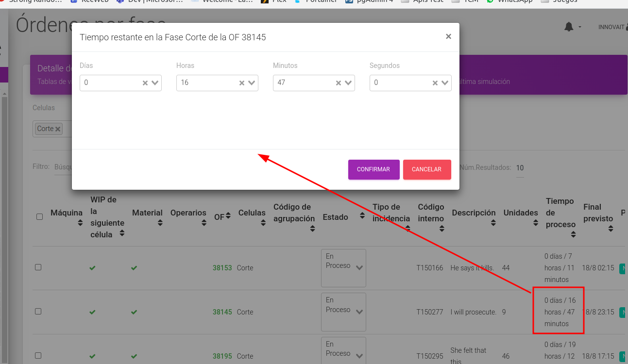Viewport: 628px width, 364px height.
Task: Select the checkbox for row OF 38195
Action: (38, 355)
